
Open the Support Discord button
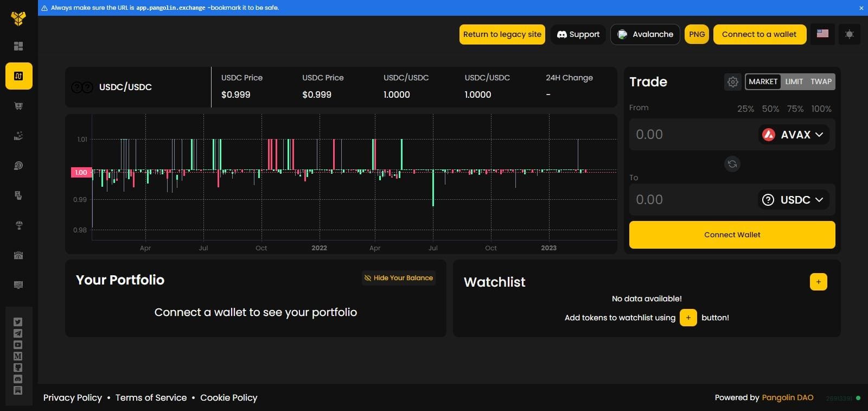(x=578, y=34)
